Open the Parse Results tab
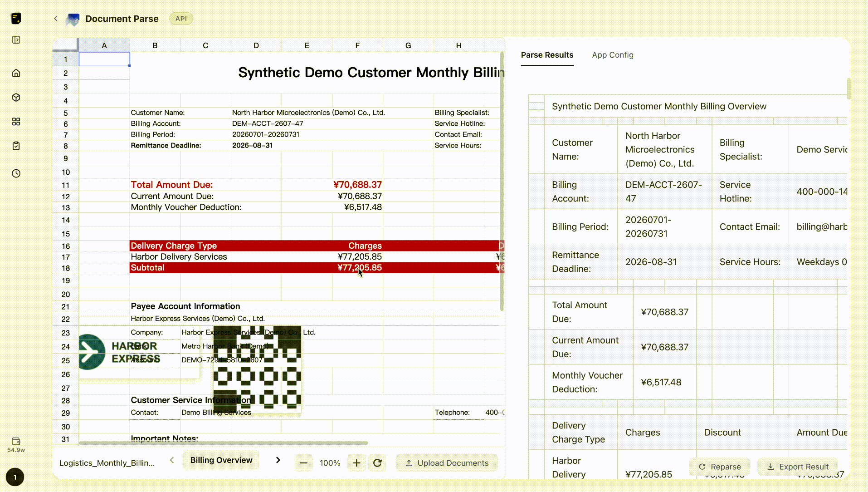Image resolution: width=868 pixels, height=492 pixels. [547, 55]
